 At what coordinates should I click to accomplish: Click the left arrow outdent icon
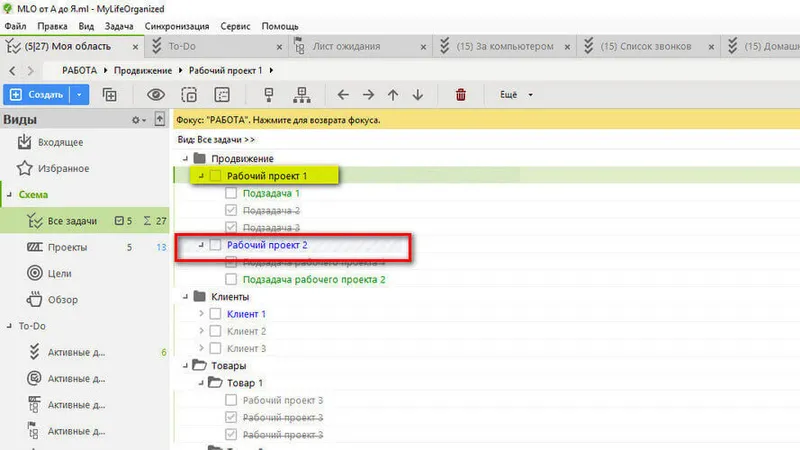click(343, 94)
